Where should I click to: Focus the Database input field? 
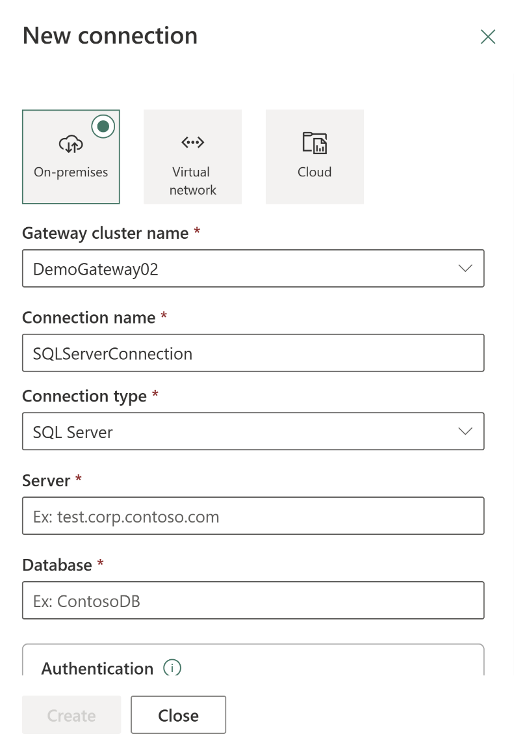coord(253,600)
